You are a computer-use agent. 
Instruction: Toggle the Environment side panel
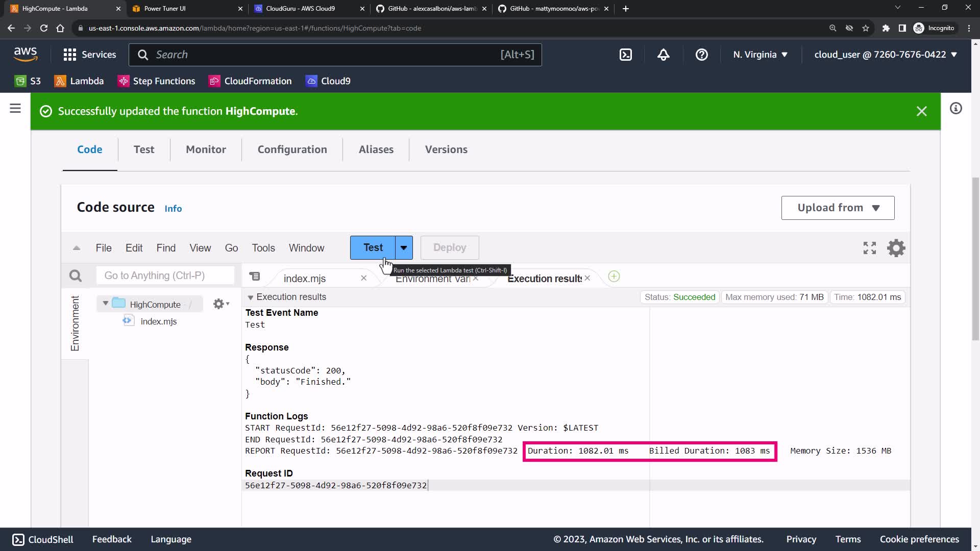tap(75, 323)
